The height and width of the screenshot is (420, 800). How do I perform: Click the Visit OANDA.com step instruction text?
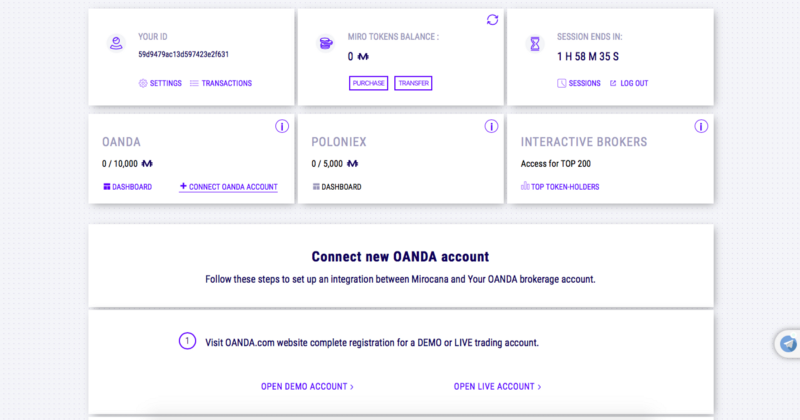pyautogui.click(x=372, y=342)
